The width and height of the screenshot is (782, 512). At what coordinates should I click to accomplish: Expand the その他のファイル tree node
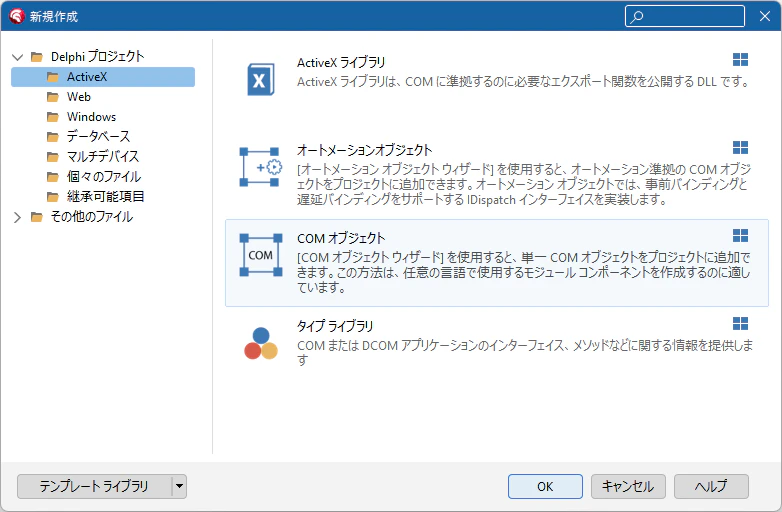pos(17,217)
